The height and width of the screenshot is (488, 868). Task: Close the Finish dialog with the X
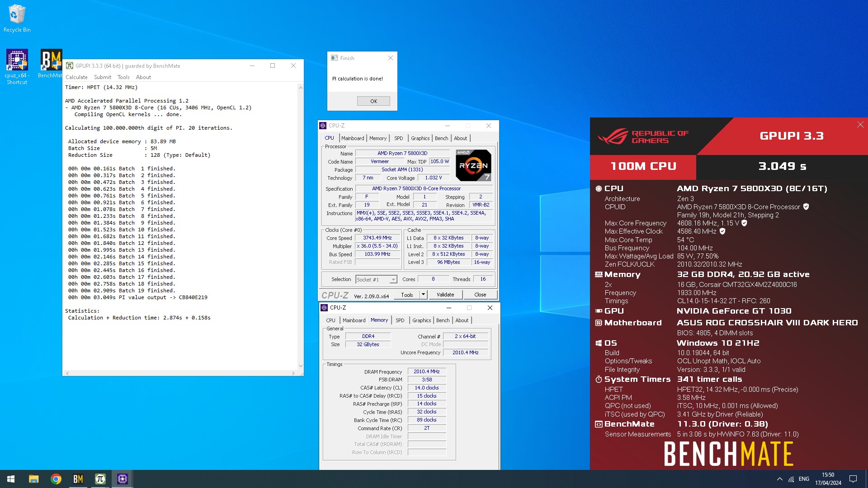[391, 58]
